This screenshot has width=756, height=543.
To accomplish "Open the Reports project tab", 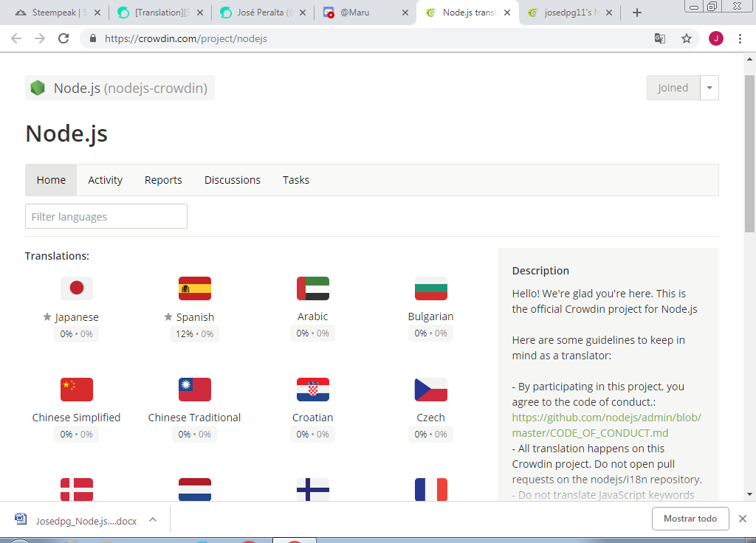I will [163, 180].
